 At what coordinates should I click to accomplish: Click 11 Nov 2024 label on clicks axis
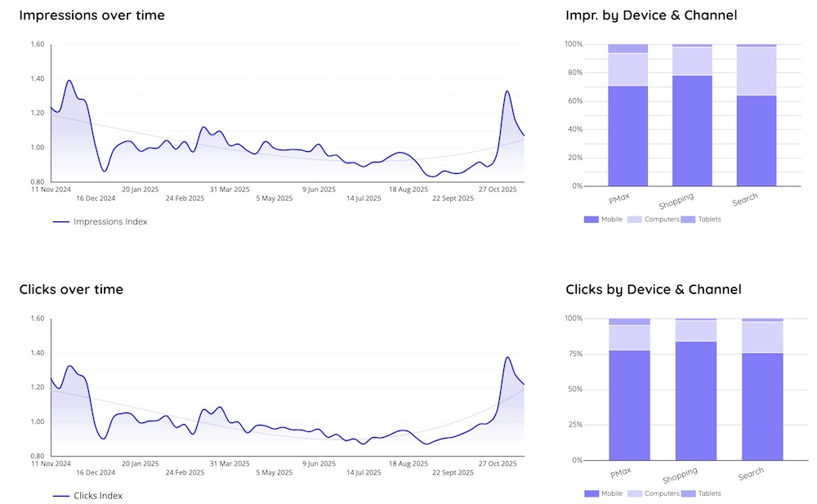51,463
